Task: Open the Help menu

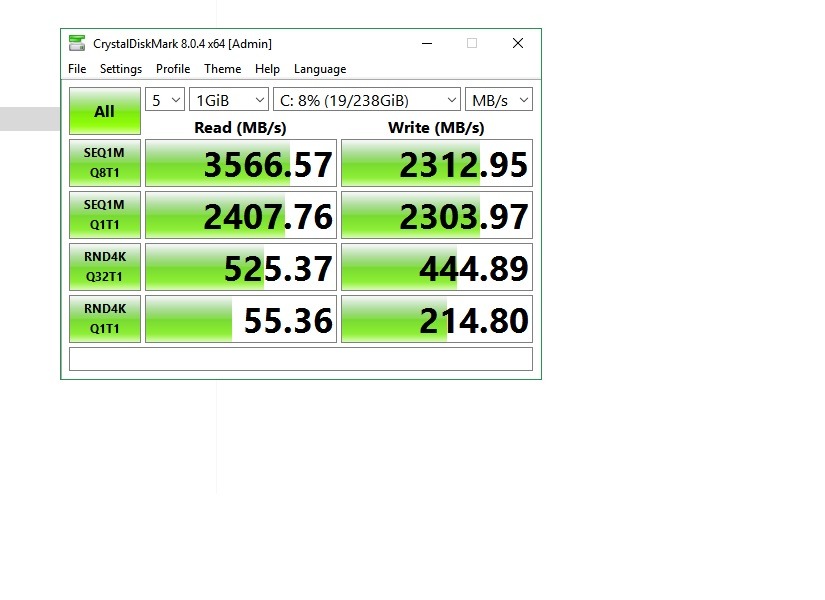Action: point(267,69)
